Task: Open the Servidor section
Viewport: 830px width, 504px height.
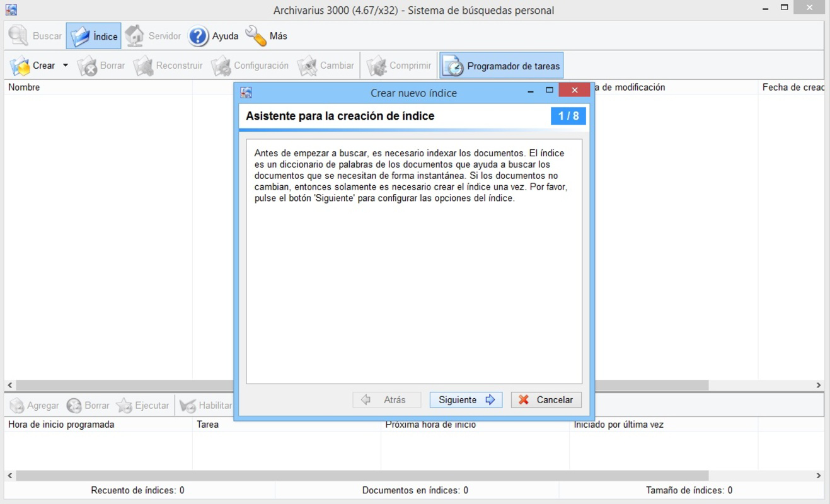Action: tap(153, 36)
